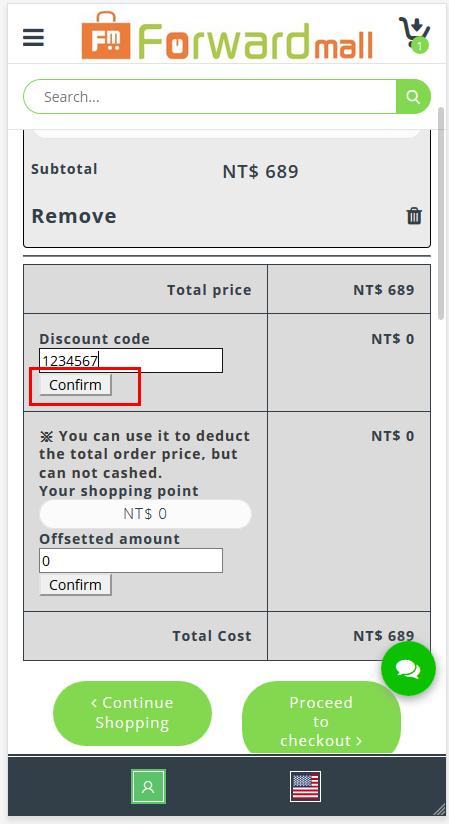
Task: Click the Remove label text
Action: click(74, 216)
